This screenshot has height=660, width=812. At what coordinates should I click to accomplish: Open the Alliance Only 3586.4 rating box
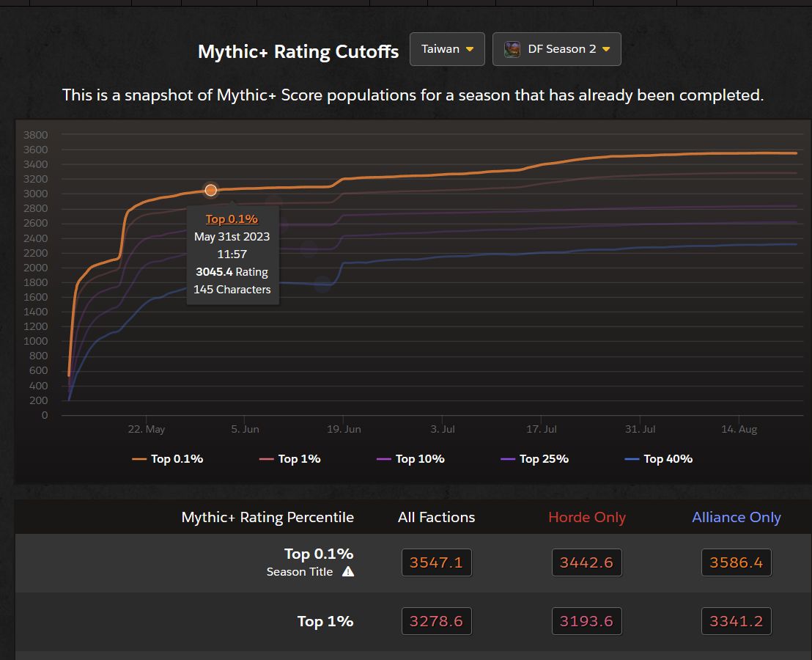(x=736, y=562)
